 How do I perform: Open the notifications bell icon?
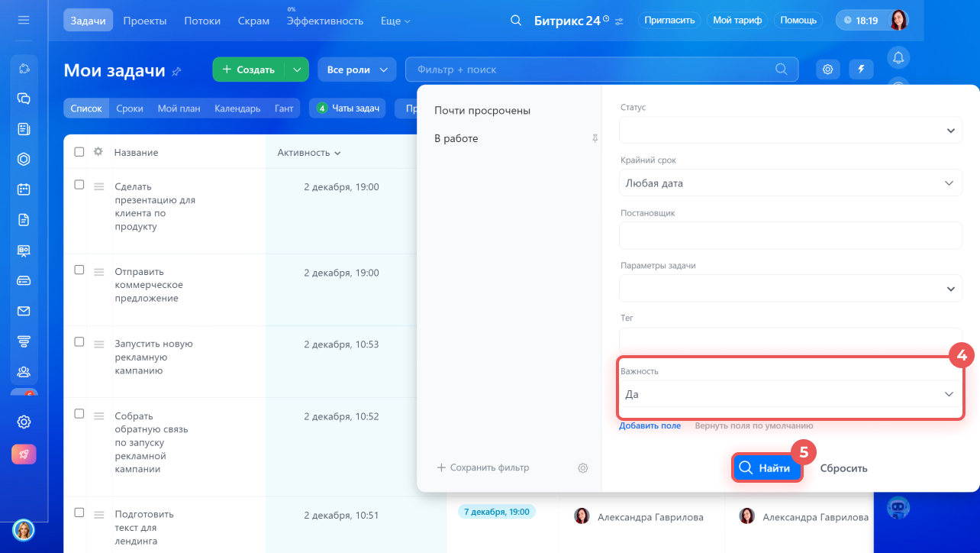898,57
